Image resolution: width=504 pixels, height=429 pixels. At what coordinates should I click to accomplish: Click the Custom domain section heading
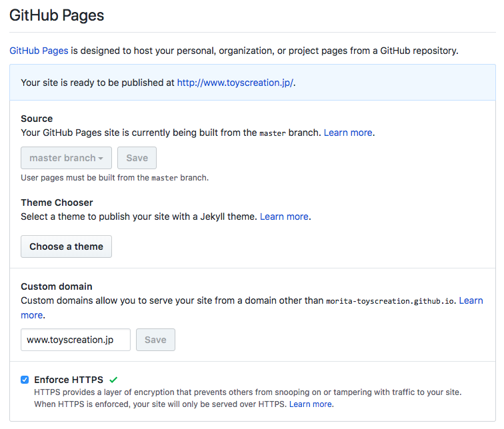point(57,286)
